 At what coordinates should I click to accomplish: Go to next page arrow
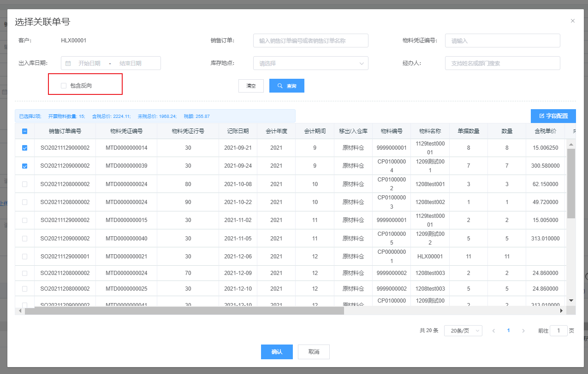pos(523,331)
